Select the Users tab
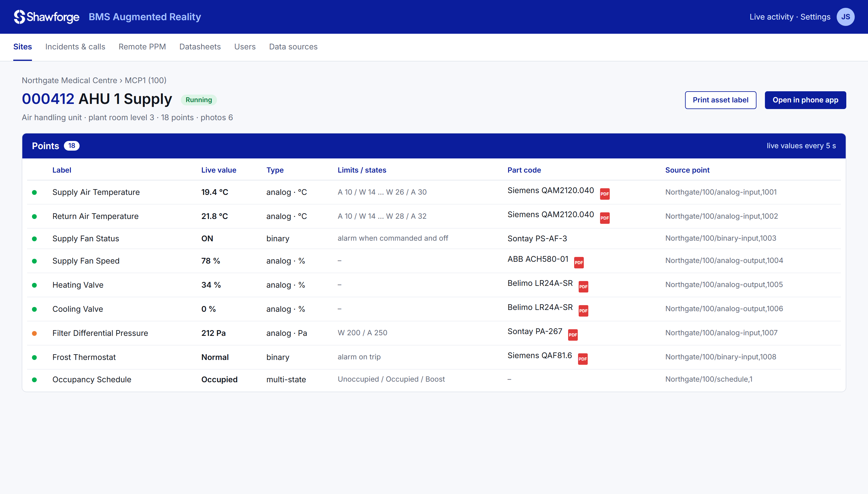The width and height of the screenshot is (868, 494). click(245, 47)
